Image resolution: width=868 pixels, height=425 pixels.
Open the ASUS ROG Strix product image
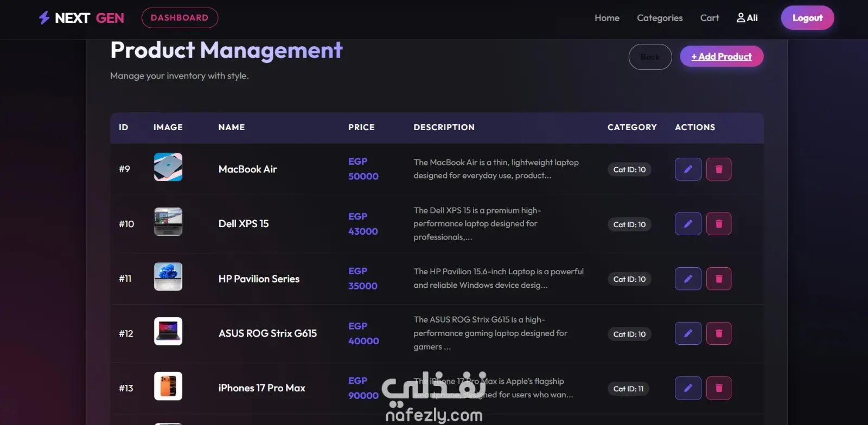click(168, 331)
